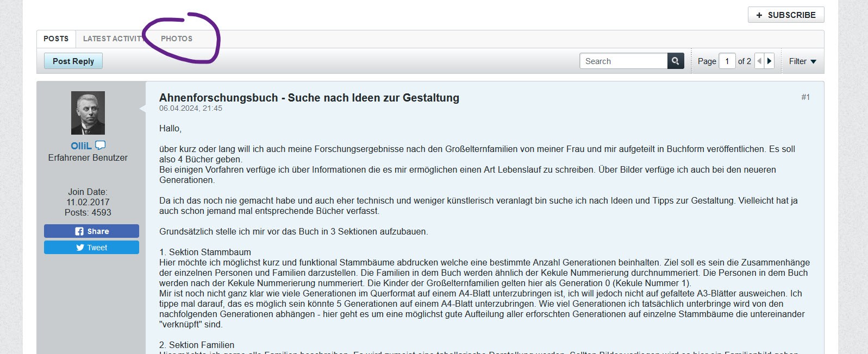Click the post timestamp 06.04.2024, 21:45
Image resolution: width=868 pixels, height=354 pixels.
coord(191,108)
